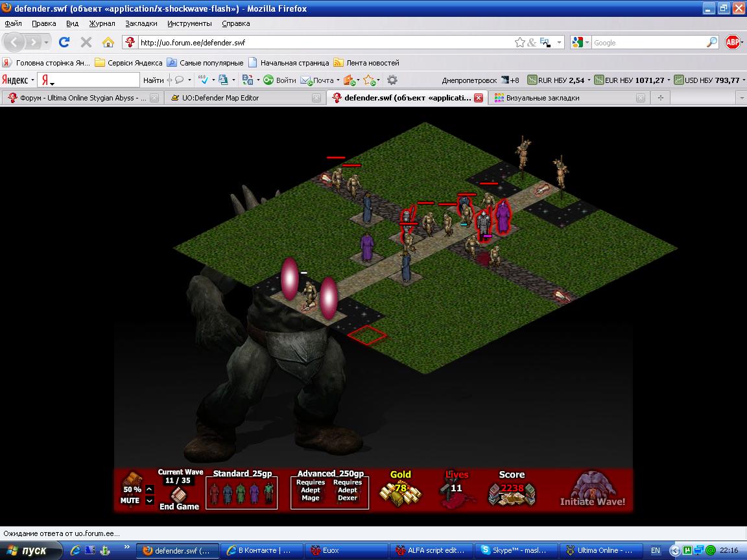This screenshot has height=560, width=747.
Task: Switch to Skype in the taskbar
Action: tap(516, 550)
